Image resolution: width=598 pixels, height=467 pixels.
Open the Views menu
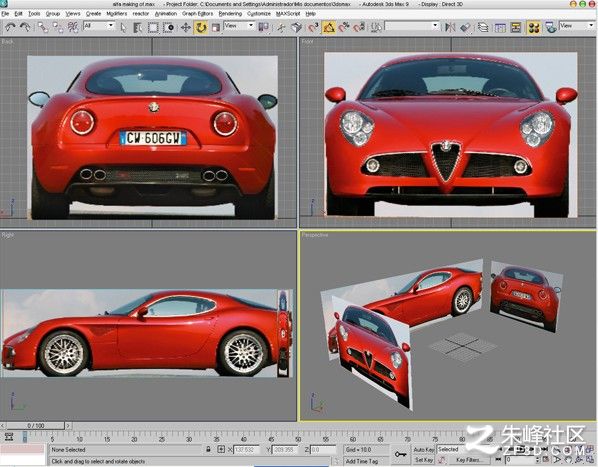[72, 14]
